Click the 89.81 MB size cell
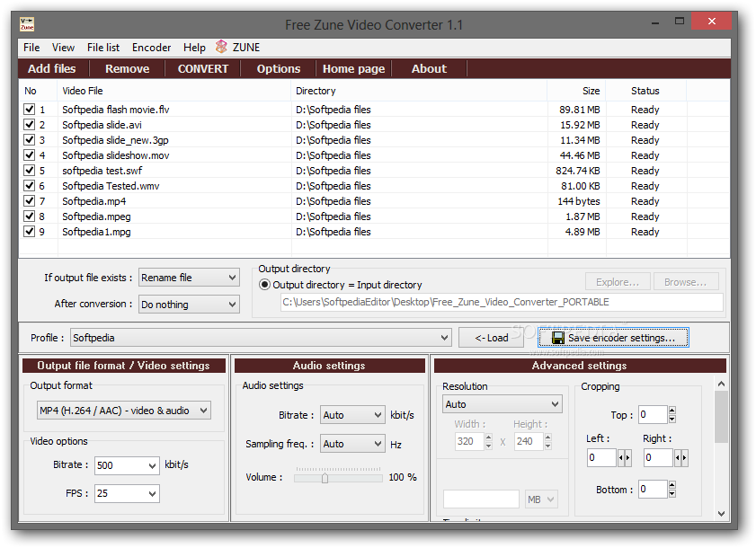Viewport: 756px width, 548px height. click(x=580, y=110)
